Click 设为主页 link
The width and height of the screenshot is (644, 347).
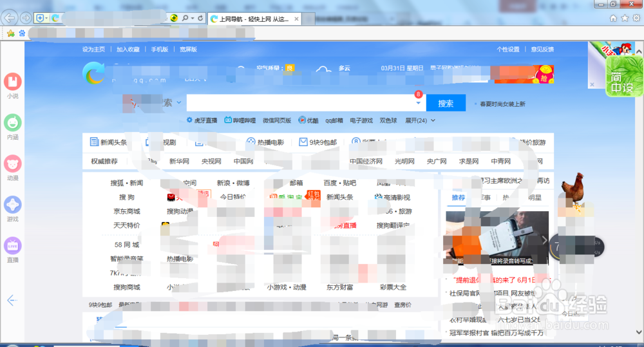point(93,50)
